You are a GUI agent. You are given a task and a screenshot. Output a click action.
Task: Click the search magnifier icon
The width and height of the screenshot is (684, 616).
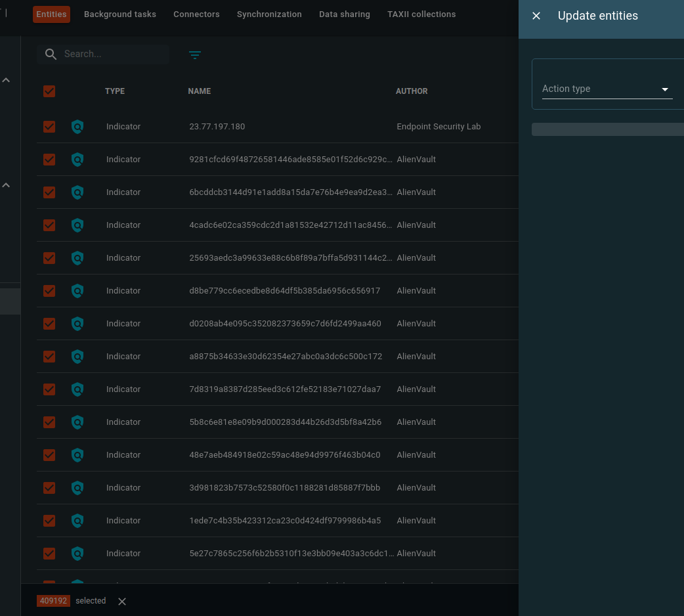pos(51,54)
